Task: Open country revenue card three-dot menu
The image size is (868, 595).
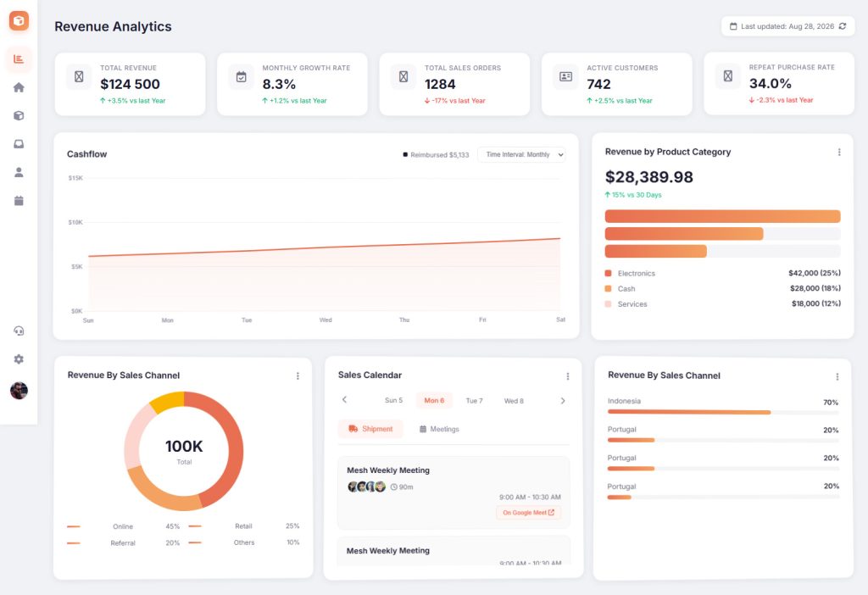Action: pyautogui.click(x=837, y=376)
